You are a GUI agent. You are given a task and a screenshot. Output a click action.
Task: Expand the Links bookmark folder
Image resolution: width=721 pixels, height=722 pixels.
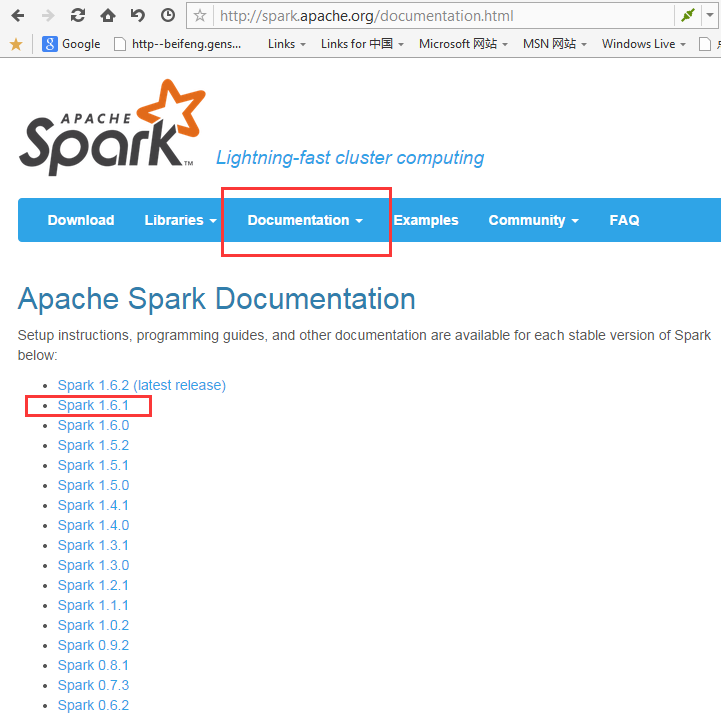click(286, 44)
